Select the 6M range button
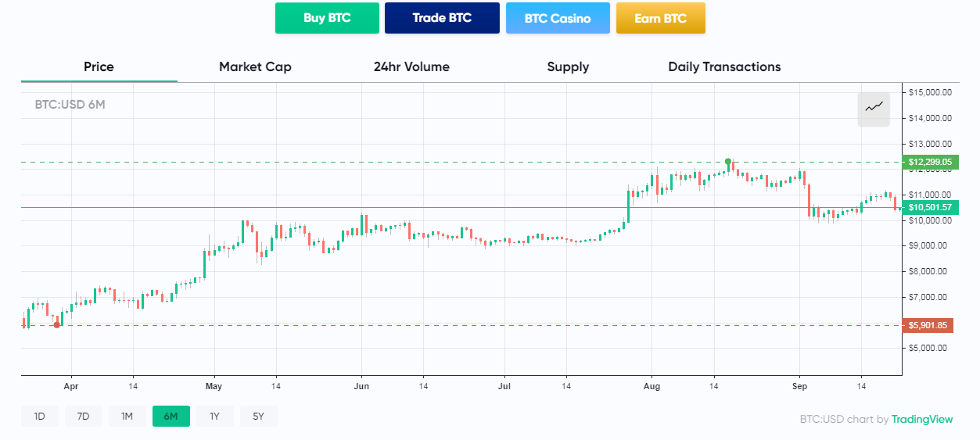The height and width of the screenshot is (440, 980). point(171,417)
